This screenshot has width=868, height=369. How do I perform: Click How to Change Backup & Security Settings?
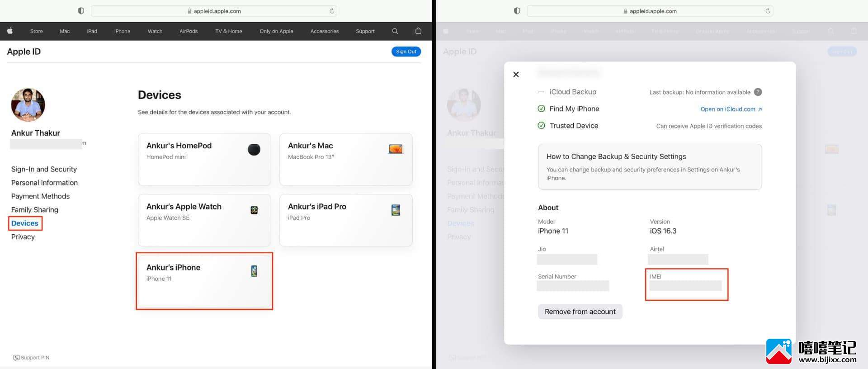pos(616,156)
